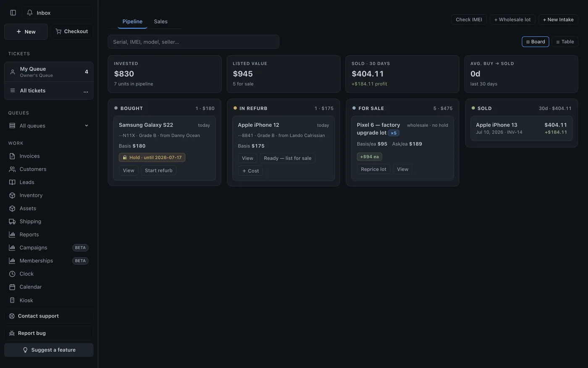Click the +$94 ea profit badge
The width and height of the screenshot is (588, 368).
[x=369, y=156]
